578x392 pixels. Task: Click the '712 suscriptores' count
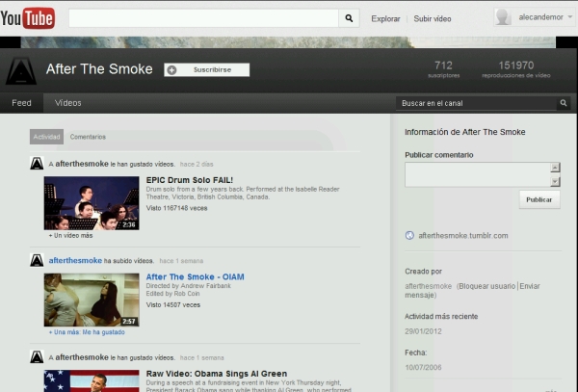443,69
